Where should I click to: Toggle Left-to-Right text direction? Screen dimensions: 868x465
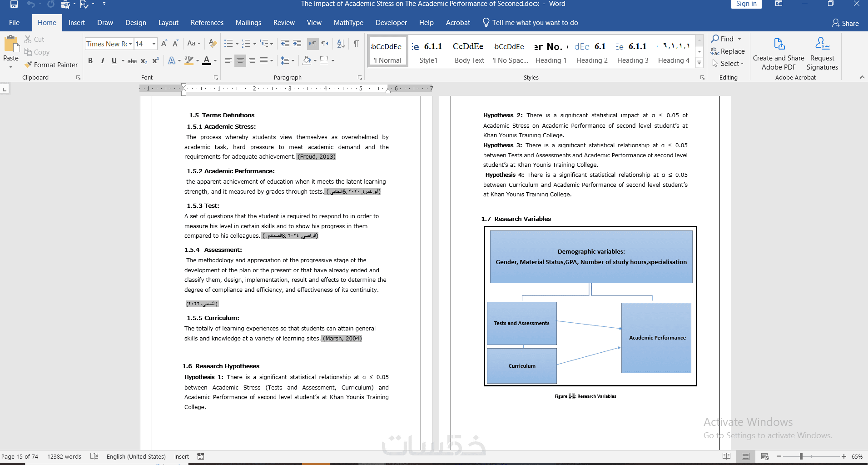pyautogui.click(x=312, y=44)
